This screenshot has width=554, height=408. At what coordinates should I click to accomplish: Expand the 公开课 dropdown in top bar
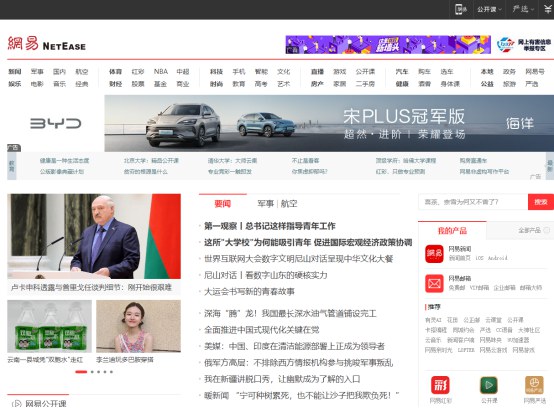coord(489,9)
